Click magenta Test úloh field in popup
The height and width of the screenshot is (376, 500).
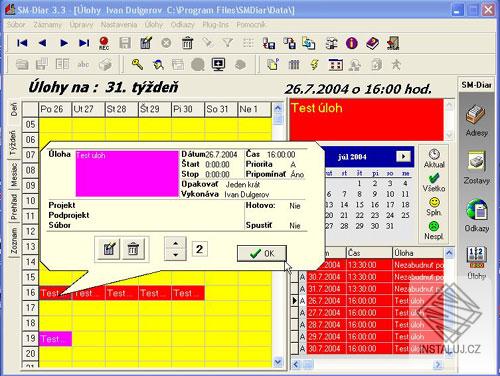click(x=127, y=174)
